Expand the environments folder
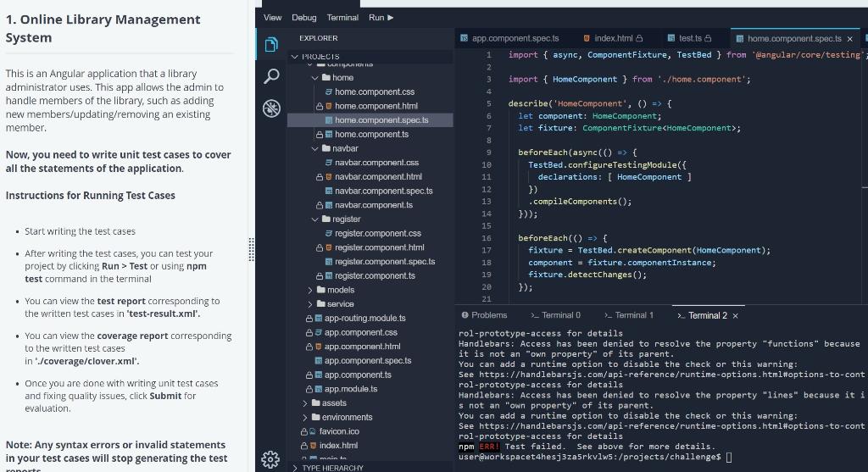The image size is (868, 472). (x=305, y=417)
